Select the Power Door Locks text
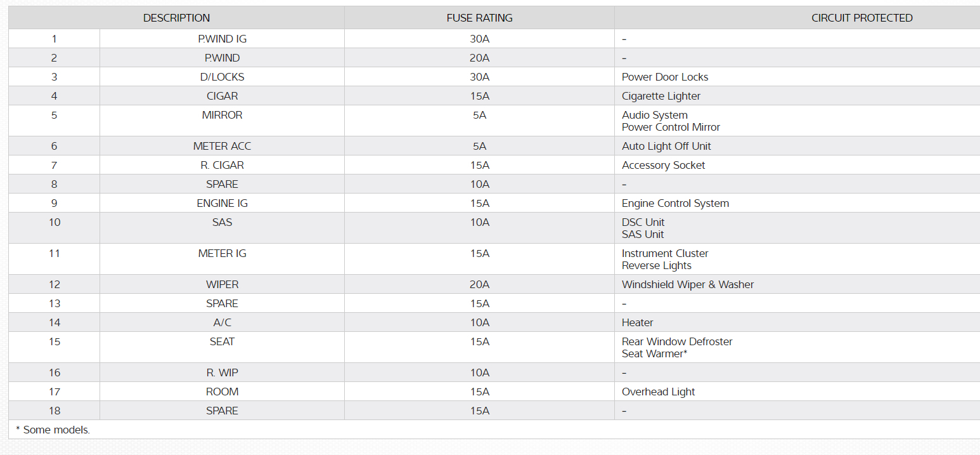 click(664, 77)
